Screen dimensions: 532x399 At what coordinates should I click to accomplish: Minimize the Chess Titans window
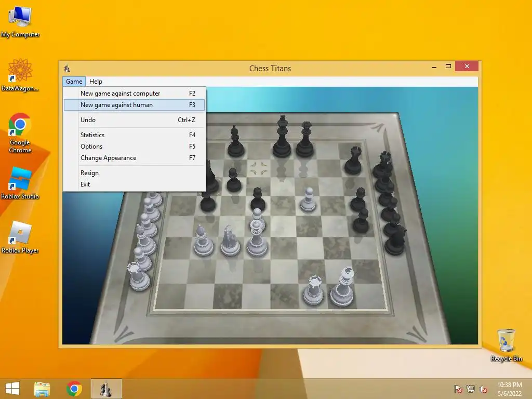[434, 67]
